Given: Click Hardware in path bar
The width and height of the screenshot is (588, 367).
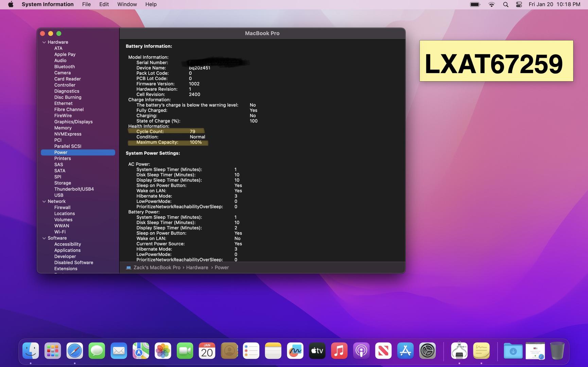Looking at the screenshot, I should 197,267.
